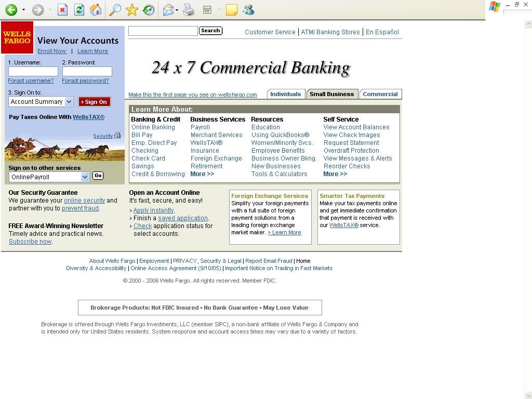Open the saved application link
This screenshot has width=532, height=399.
click(183, 218)
